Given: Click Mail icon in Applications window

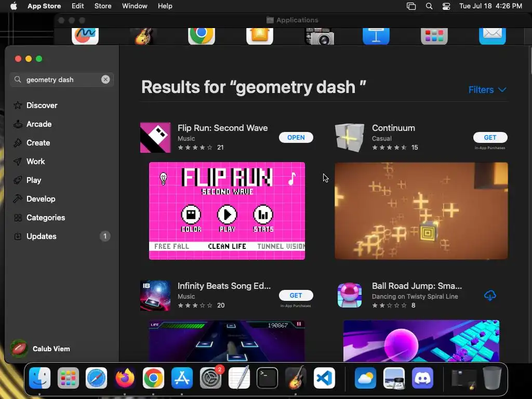Looking at the screenshot, I should point(493,36).
